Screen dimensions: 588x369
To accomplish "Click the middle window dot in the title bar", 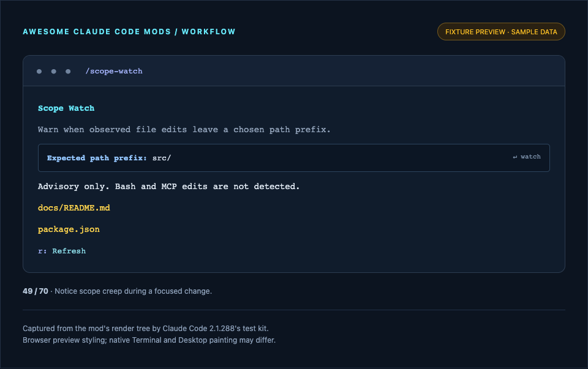I will tap(54, 72).
